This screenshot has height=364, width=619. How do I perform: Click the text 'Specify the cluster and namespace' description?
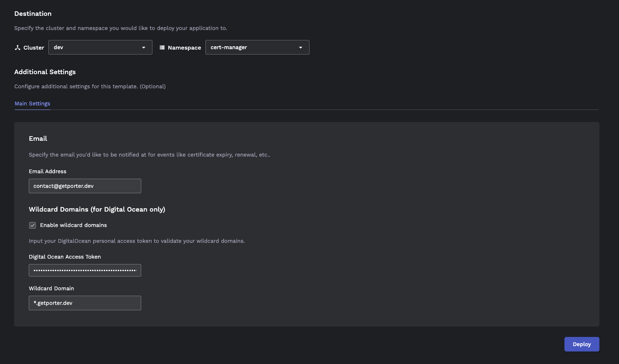[121, 28]
